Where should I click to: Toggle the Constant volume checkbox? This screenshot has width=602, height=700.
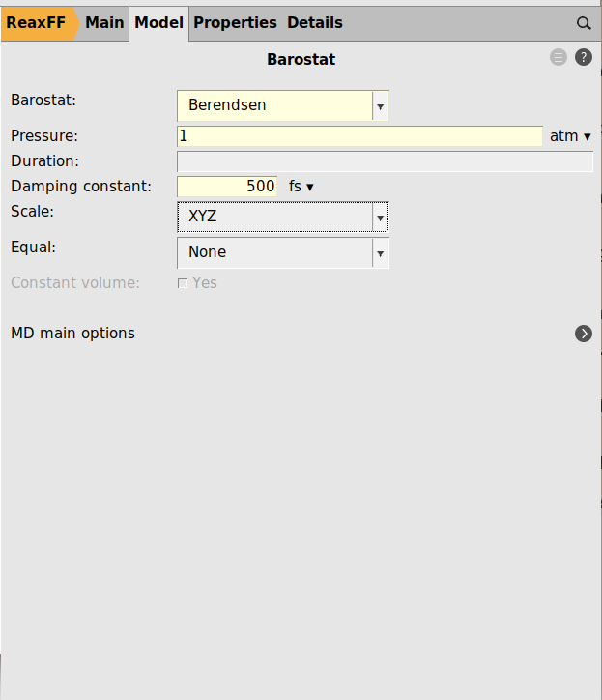(x=183, y=283)
